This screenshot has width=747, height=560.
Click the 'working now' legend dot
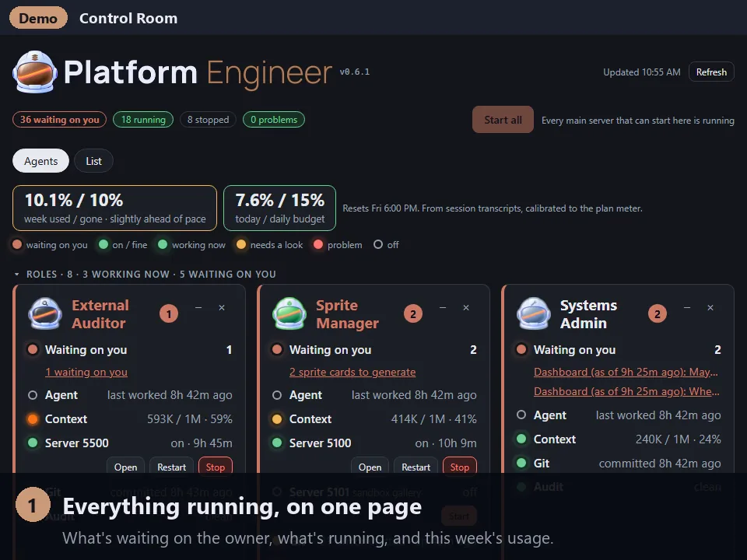tap(163, 245)
